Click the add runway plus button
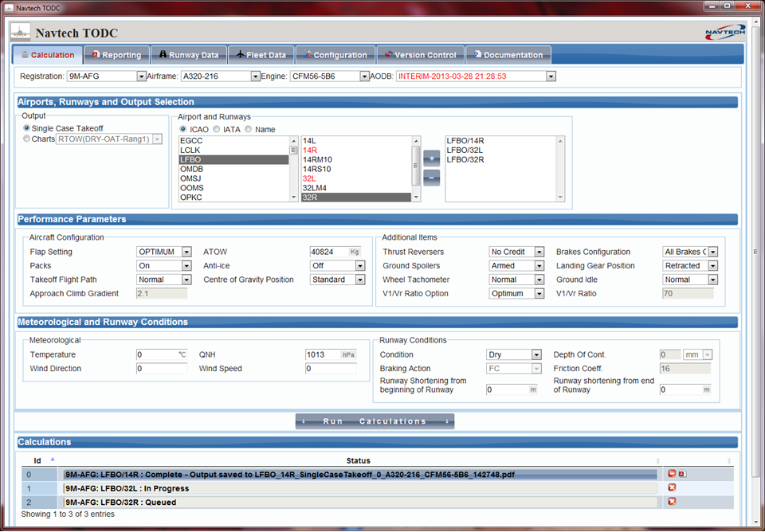Screen dimensions: 765x532 coord(431,158)
